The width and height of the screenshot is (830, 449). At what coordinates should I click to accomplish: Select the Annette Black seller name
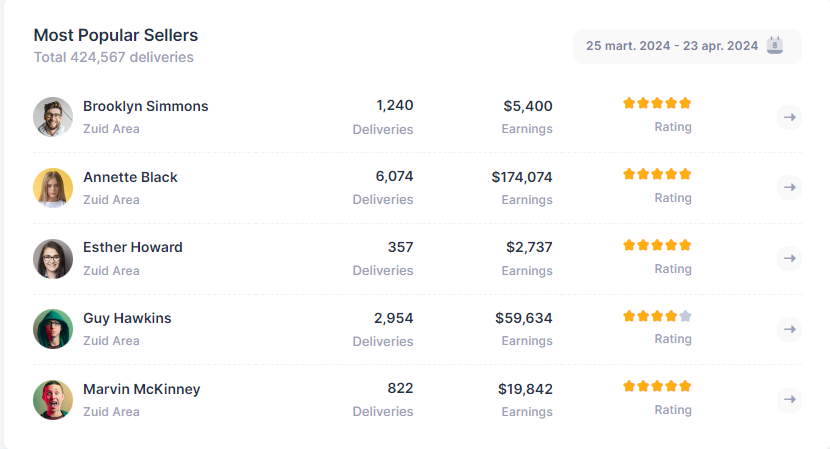130,177
